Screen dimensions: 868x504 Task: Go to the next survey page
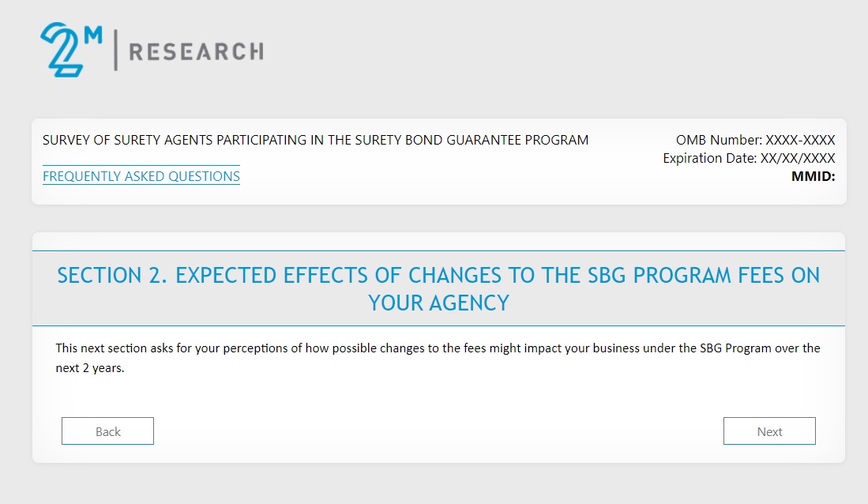tap(769, 431)
